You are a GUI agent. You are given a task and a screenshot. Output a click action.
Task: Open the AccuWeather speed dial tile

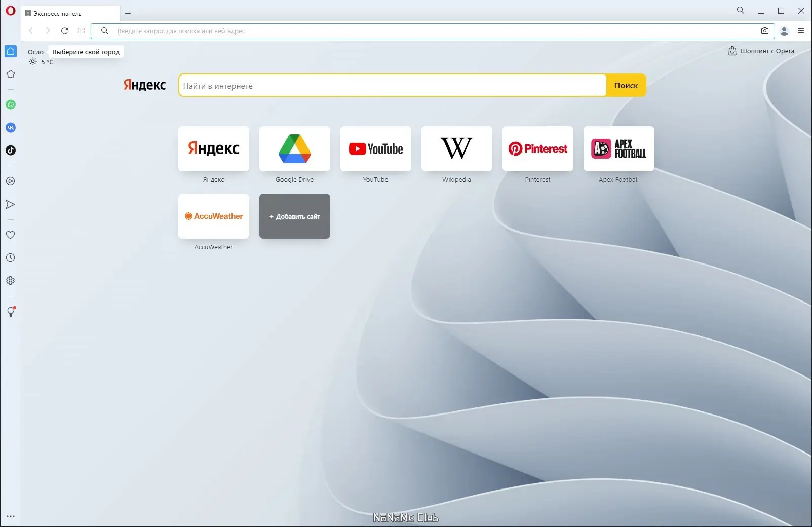point(214,216)
